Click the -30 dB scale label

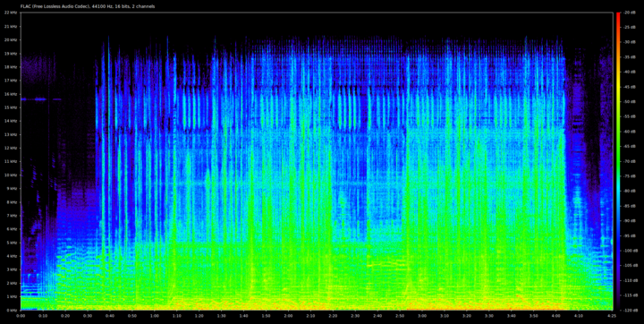630,42
